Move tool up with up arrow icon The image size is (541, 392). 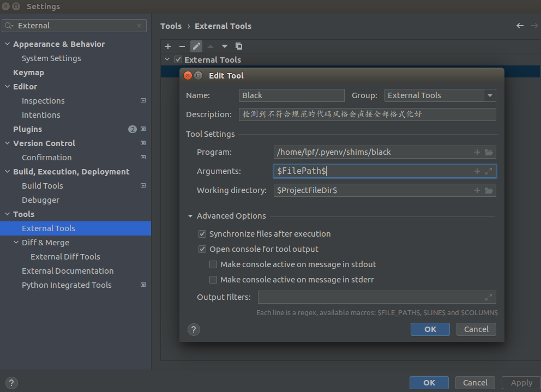[211, 46]
